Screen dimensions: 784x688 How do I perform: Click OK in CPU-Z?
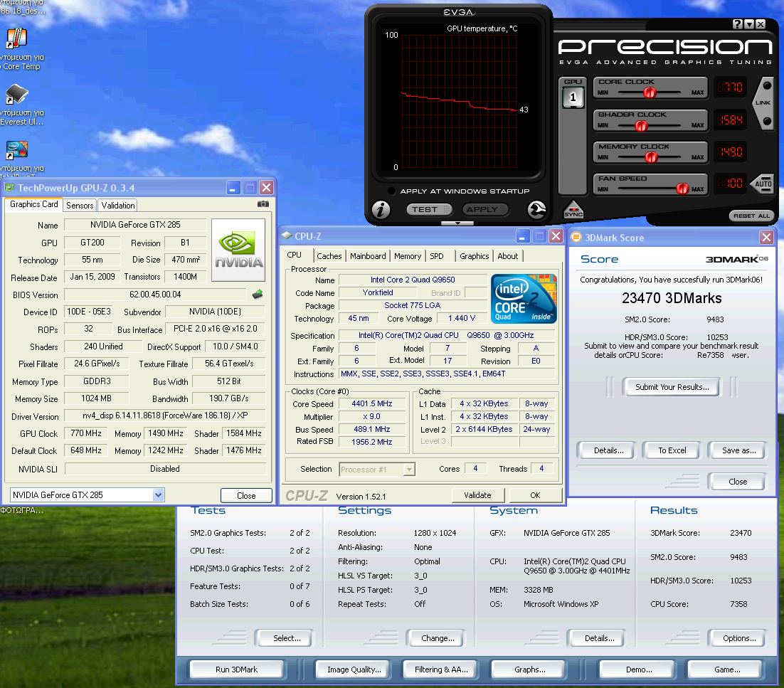(535, 495)
